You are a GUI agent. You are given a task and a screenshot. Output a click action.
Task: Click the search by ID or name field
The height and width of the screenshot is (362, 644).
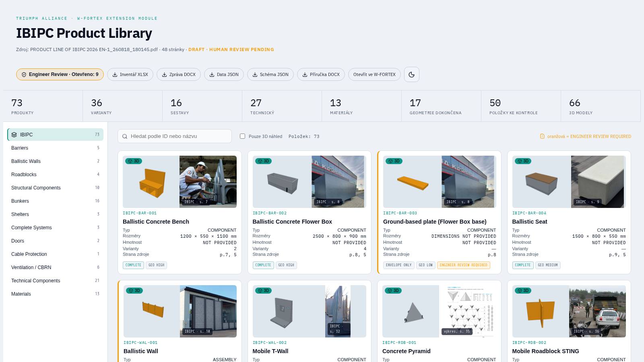[x=175, y=136]
